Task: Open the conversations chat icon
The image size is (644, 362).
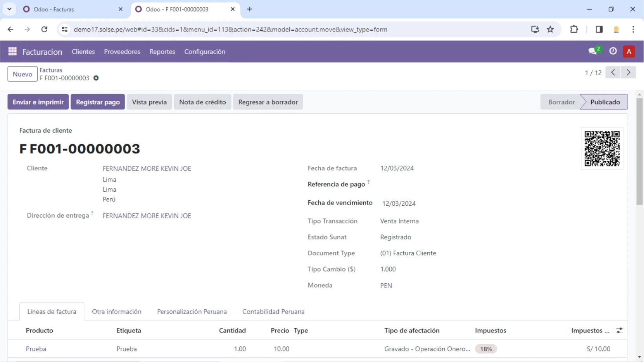Action: click(x=592, y=51)
